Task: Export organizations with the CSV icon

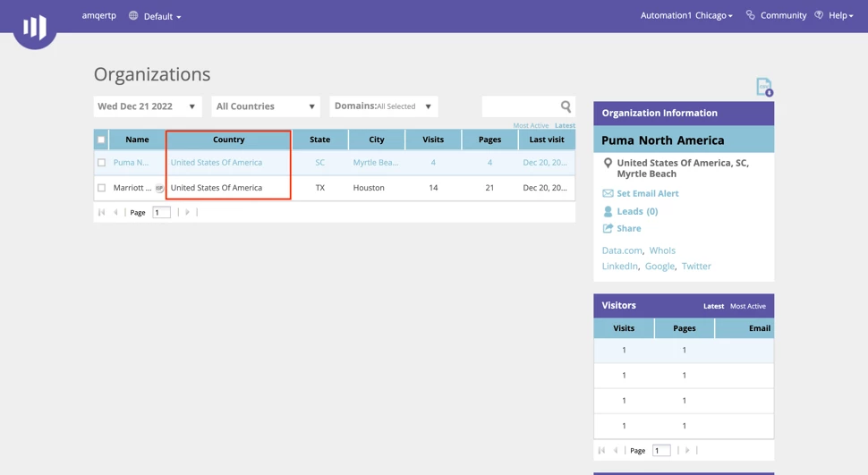Action: click(x=764, y=87)
